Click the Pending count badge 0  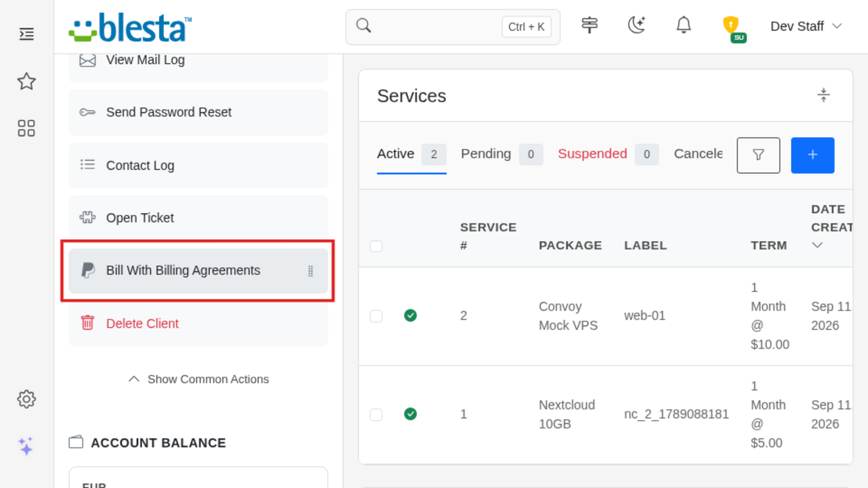pos(531,155)
